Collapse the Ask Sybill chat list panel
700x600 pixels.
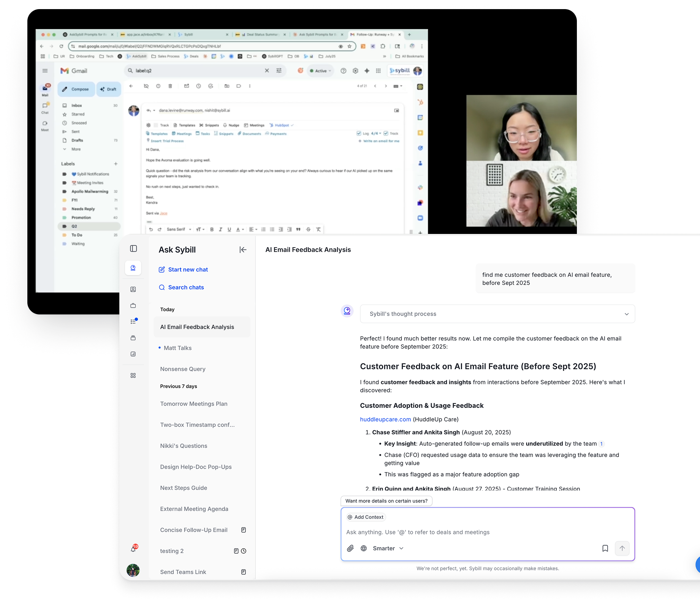pos(243,249)
